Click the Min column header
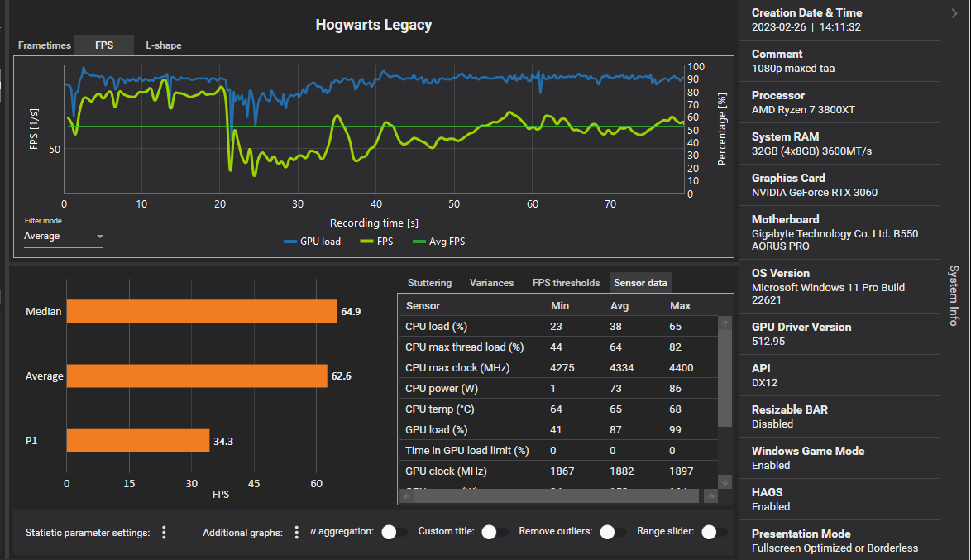The height and width of the screenshot is (560, 971). [560, 305]
